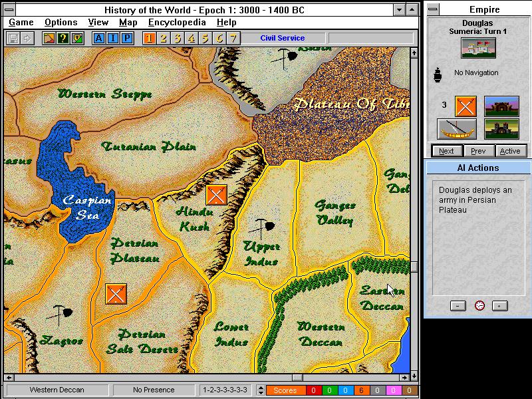Click the green player score swatch
The image size is (532, 399).
tap(329, 390)
